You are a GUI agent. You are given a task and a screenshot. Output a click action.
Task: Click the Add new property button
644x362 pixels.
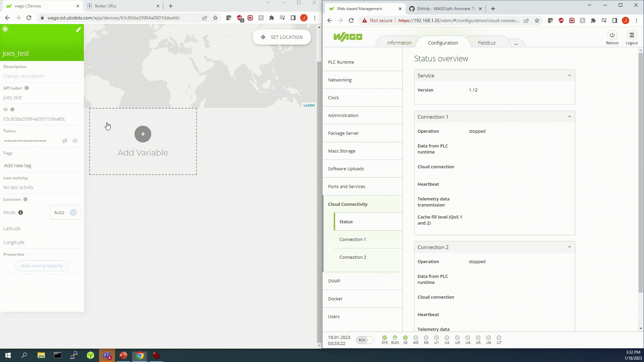click(x=42, y=266)
